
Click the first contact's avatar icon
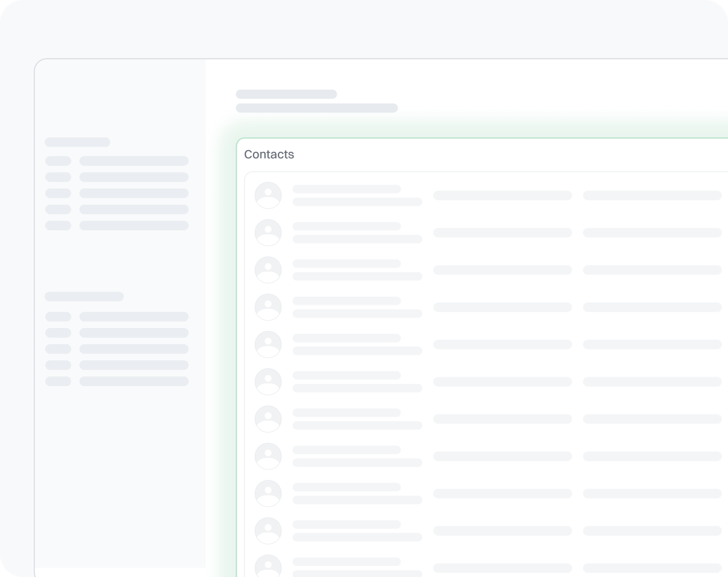click(x=268, y=195)
